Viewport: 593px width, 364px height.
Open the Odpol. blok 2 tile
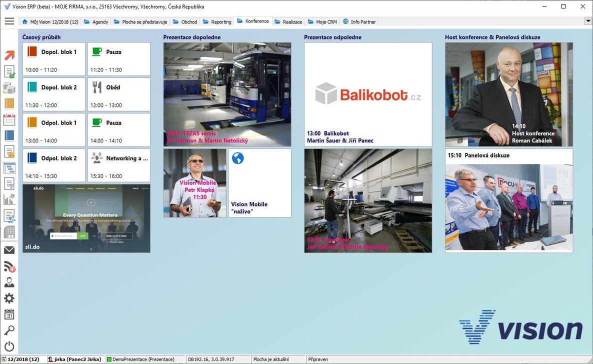click(54, 165)
